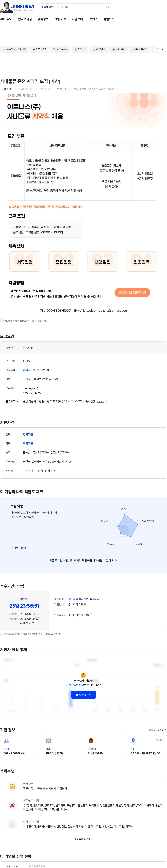Expand 복리후생 더보기
The height and width of the screenshot is (868, 167).
(x=83, y=839)
